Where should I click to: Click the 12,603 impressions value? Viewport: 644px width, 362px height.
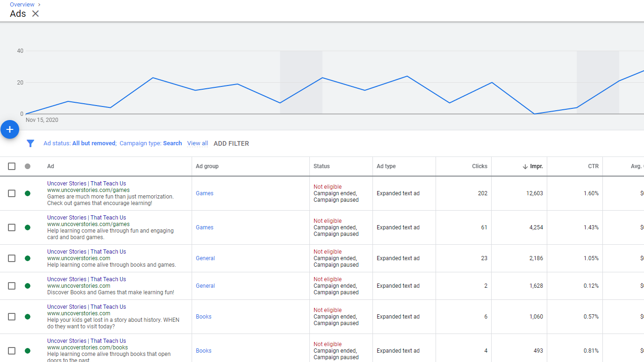[x=535, y=193]
